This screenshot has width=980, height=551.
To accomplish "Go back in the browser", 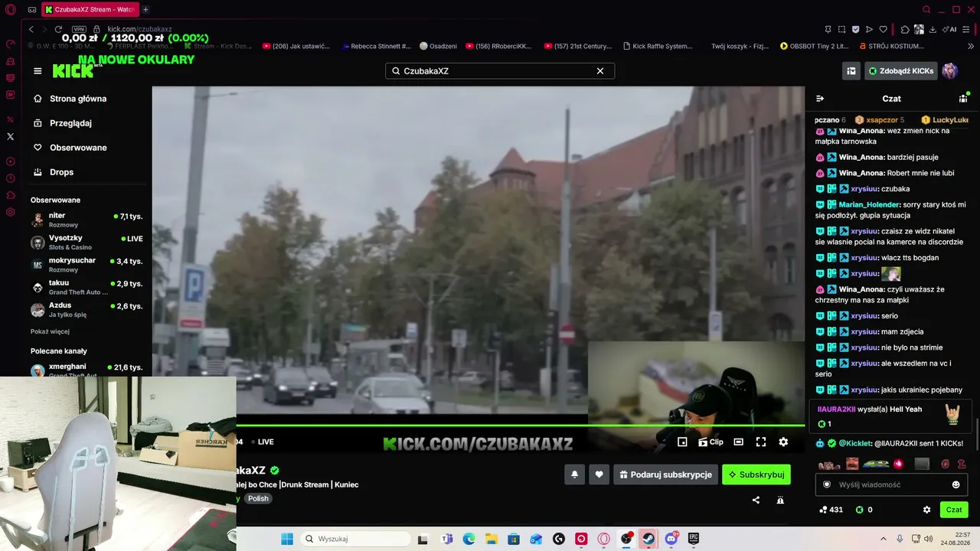I will pos(31,29).
